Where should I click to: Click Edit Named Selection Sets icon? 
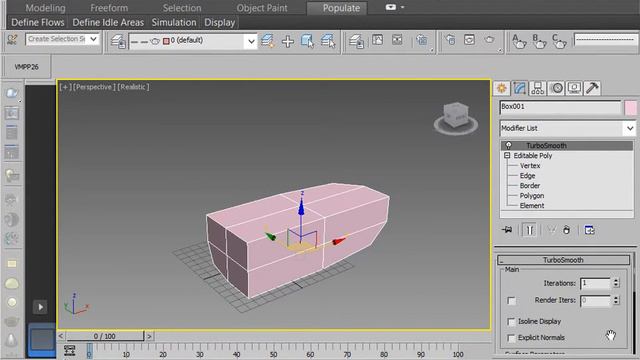click(12, 40)
